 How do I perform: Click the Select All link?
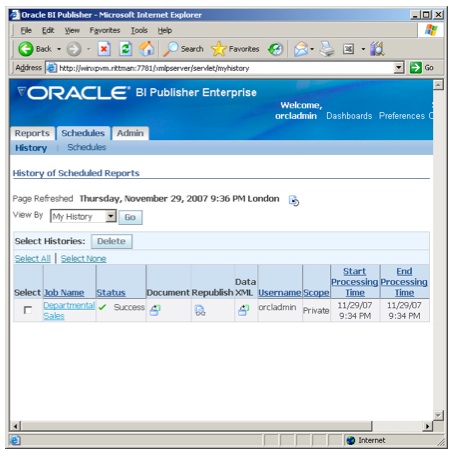point(33,259)
